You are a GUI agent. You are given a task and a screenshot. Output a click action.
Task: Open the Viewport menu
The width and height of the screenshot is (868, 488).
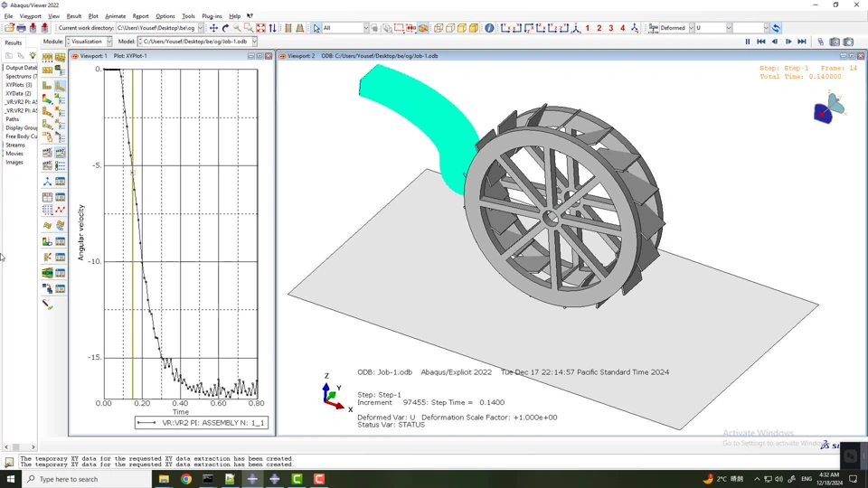pos(31,16)
